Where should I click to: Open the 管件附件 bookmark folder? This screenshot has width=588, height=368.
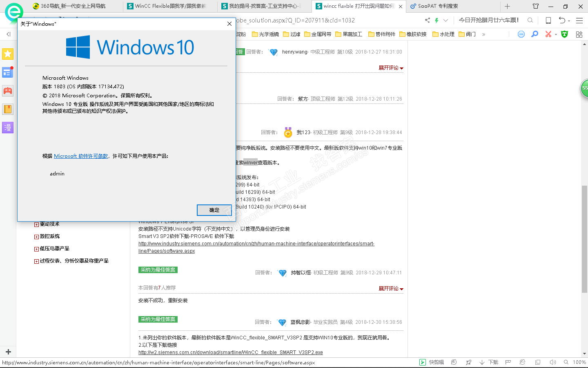[382, 34]
